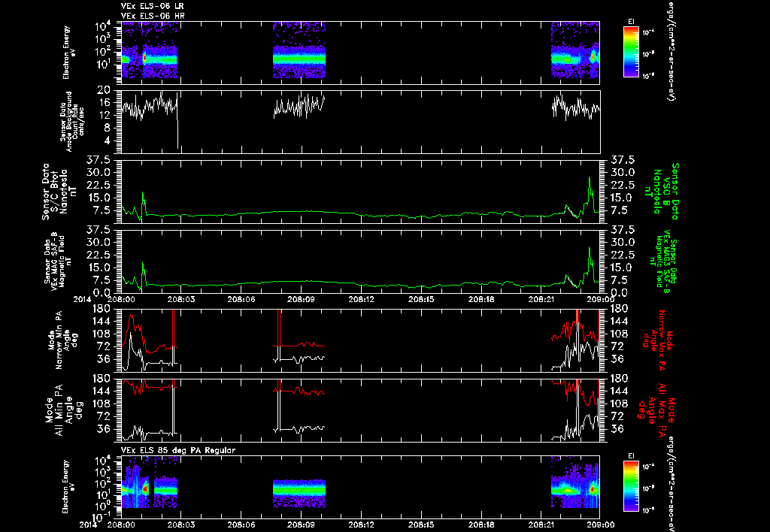Click the 'ergs/(cm**2-sr-sec-eV)' units label at bottom right
The image size is (770, 532).
point(670,483)
